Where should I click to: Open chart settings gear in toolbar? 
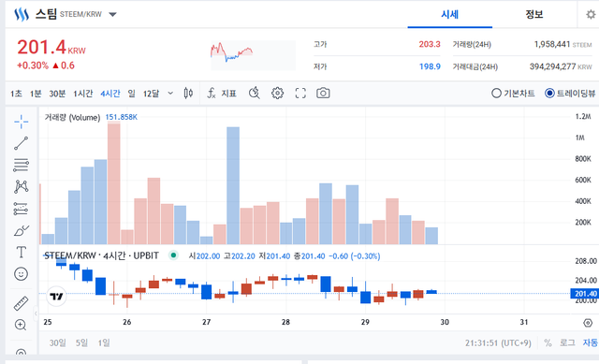click(x=277, y=94)
